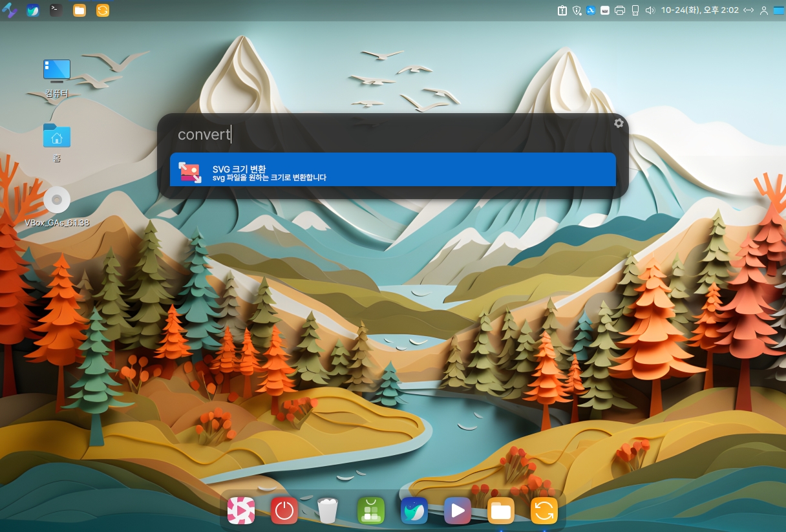Open the terminal from the top panel
The image size is (786, 532).
[56, 10]
